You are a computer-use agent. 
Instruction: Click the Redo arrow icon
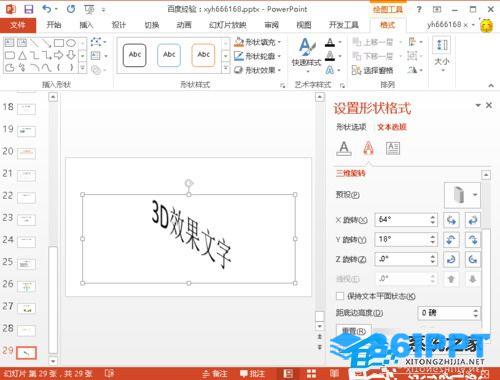click(x=71, y=9)
